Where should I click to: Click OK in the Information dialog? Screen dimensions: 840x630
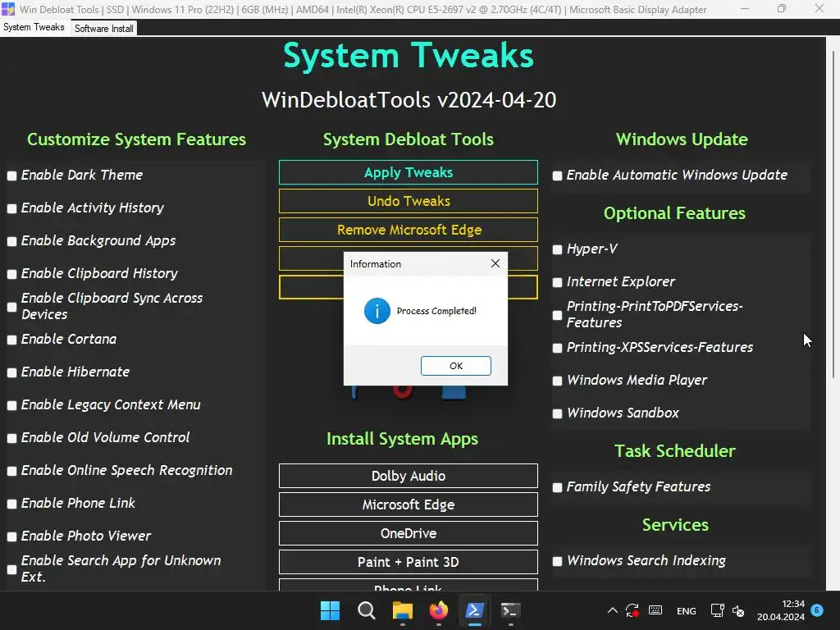pos(456,366)
